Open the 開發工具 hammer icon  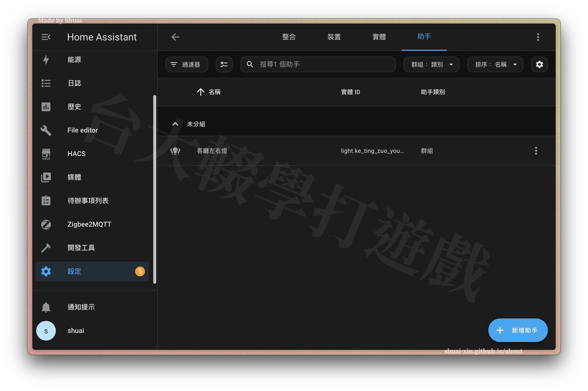point(46,248)
